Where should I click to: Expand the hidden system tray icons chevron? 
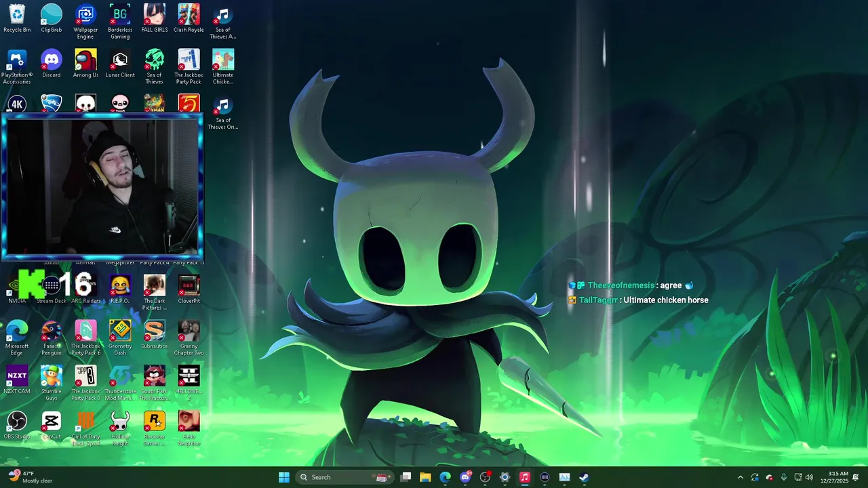point(740,477)
